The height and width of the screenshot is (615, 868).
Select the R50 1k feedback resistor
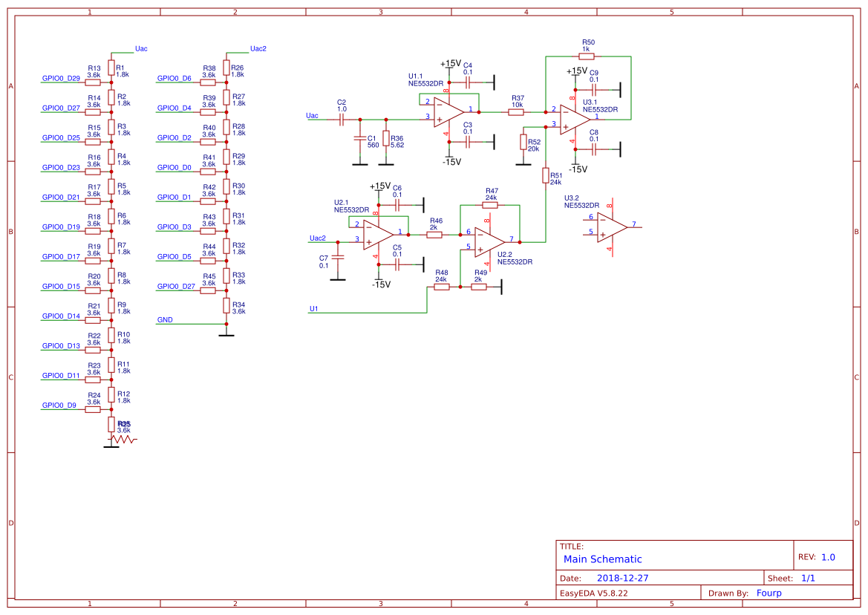(x=587, y=56)
